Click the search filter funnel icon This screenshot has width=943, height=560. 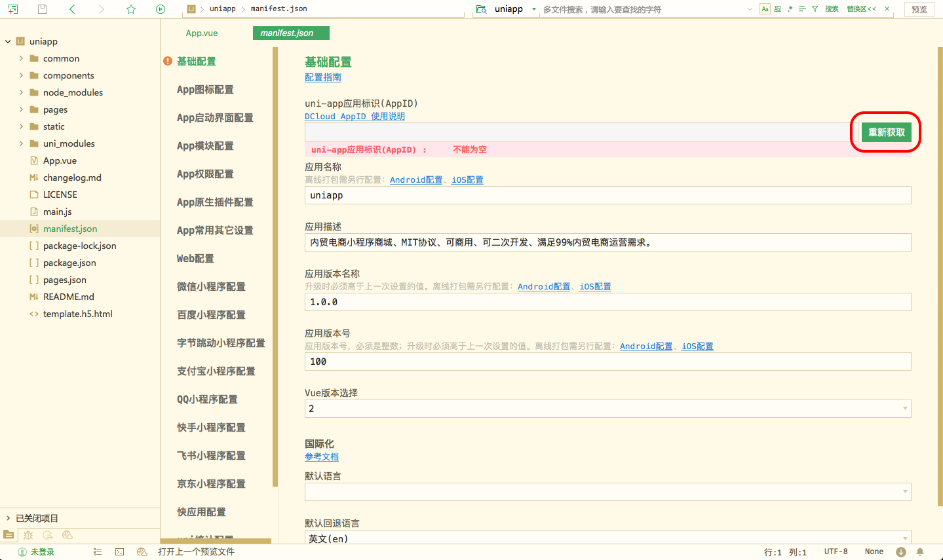tap(815, 9)
